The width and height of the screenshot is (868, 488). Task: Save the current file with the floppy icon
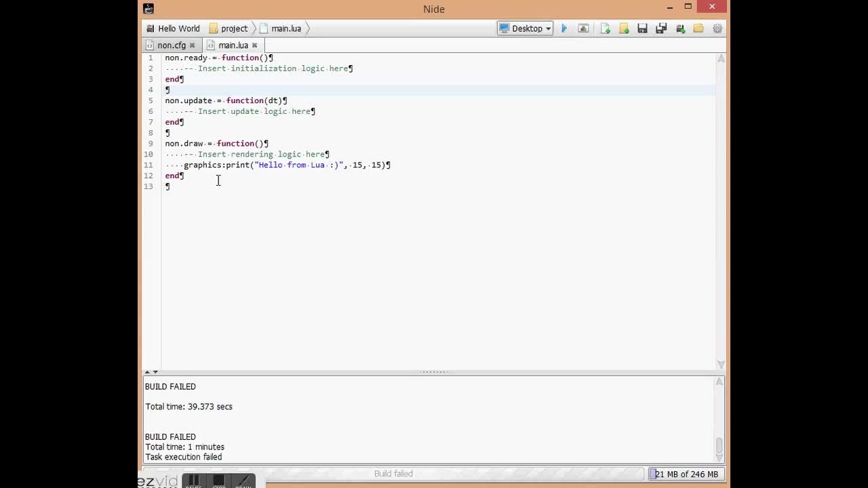click(642, 28)
